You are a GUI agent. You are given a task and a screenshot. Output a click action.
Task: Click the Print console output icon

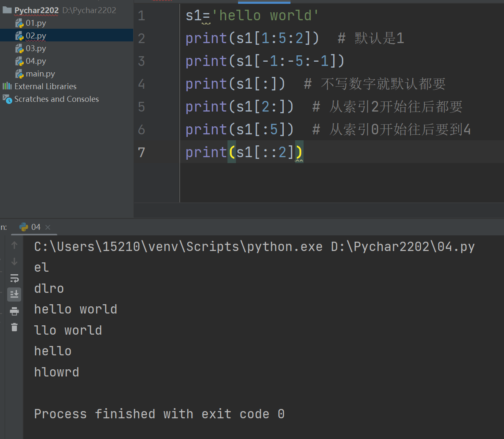click(14, 311)
